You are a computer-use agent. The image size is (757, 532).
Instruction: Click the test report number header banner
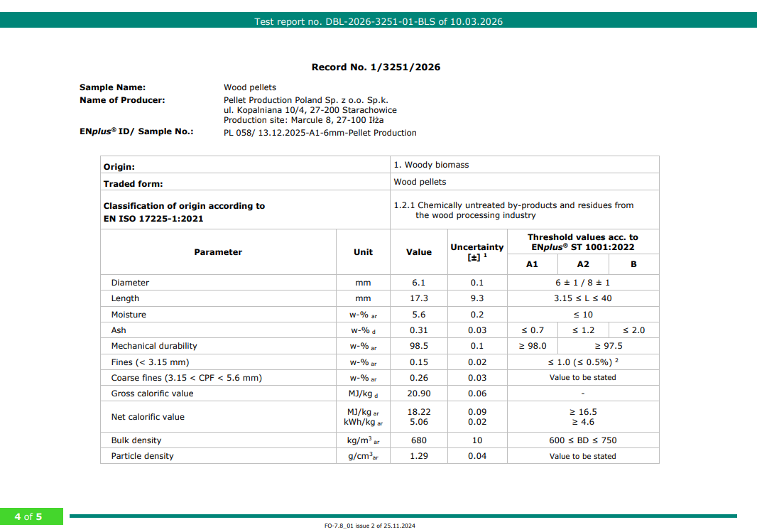378,21
